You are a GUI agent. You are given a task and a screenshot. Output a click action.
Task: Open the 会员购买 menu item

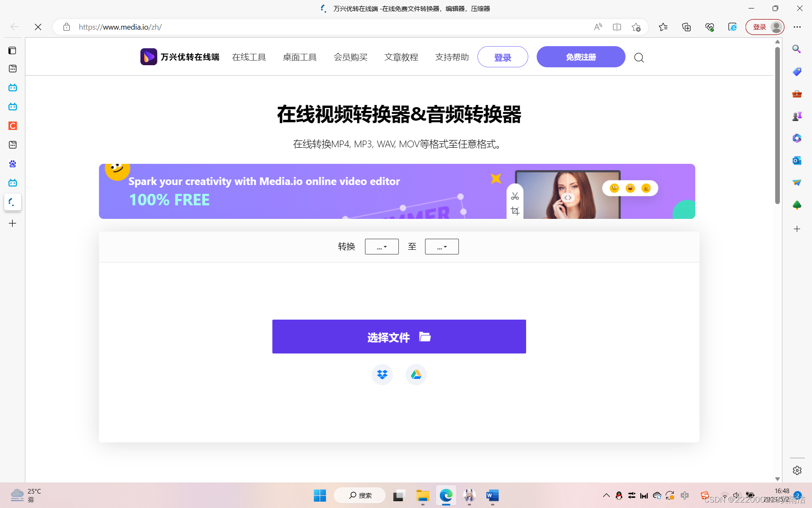pos(350,57)
